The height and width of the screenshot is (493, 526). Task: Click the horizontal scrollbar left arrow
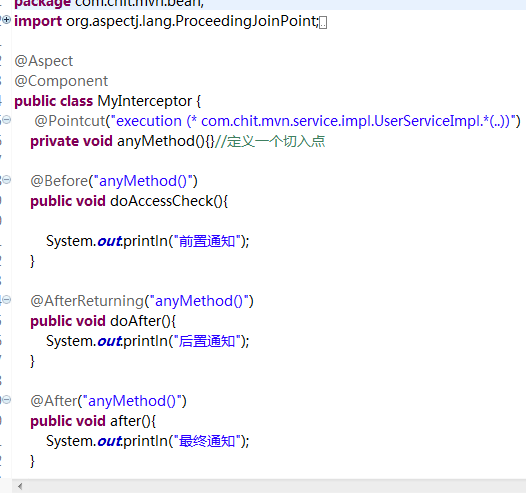click(x=20, y=486)
